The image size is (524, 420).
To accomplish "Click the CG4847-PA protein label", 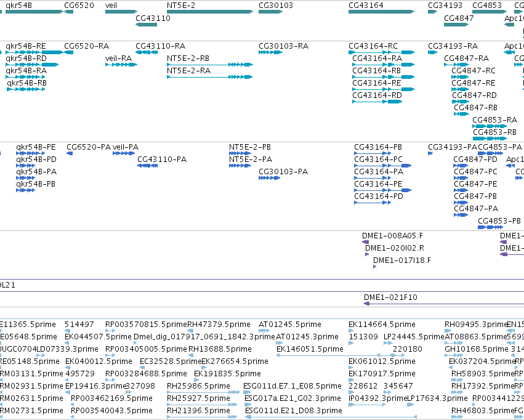I will (x=476, y=209).
